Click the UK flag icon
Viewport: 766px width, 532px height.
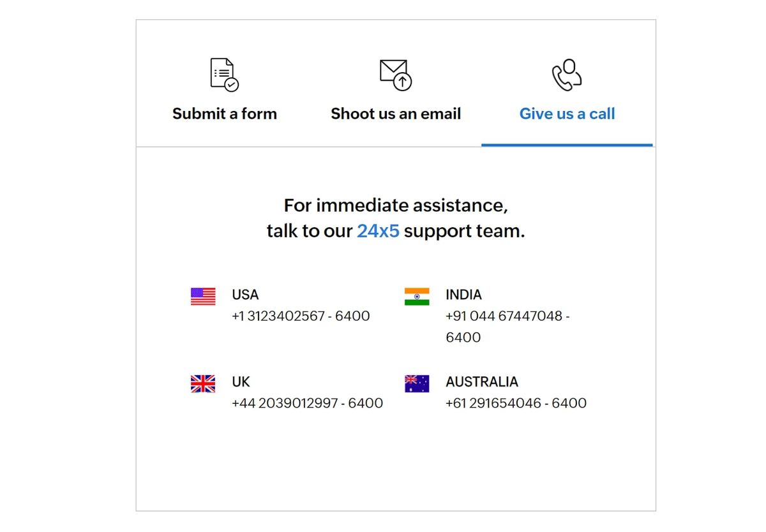(x=203, y=383)
